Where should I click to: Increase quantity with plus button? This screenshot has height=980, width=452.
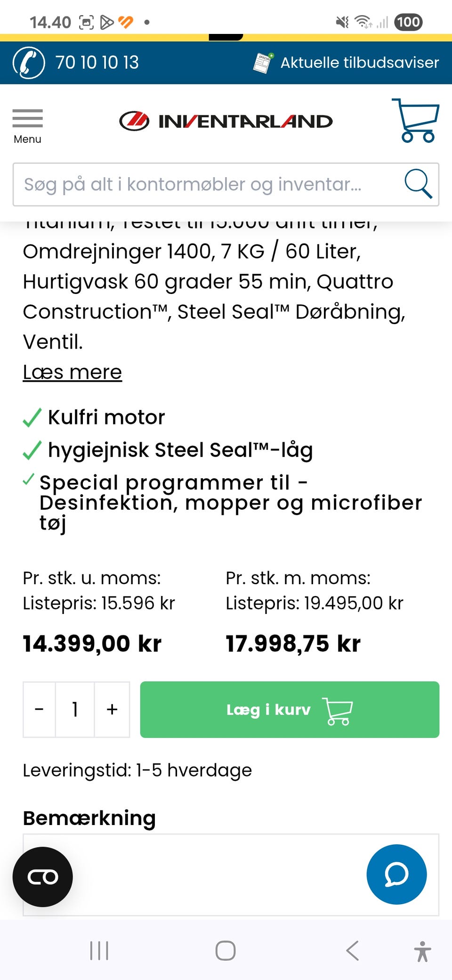click(x=112, y=709)
